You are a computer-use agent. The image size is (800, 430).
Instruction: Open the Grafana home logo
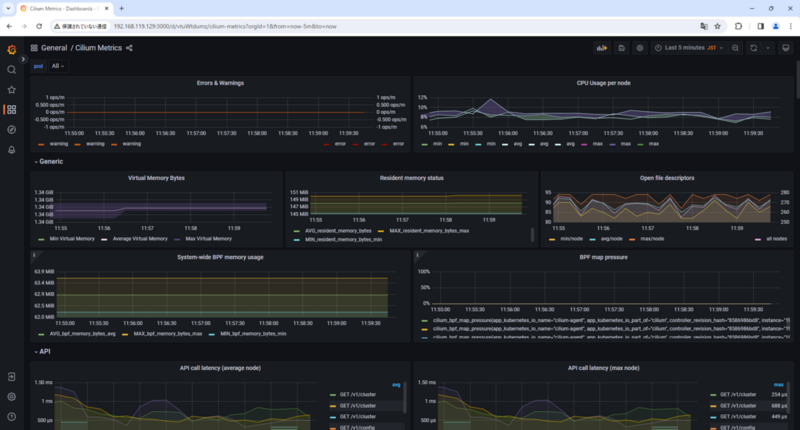coord(11,49)
